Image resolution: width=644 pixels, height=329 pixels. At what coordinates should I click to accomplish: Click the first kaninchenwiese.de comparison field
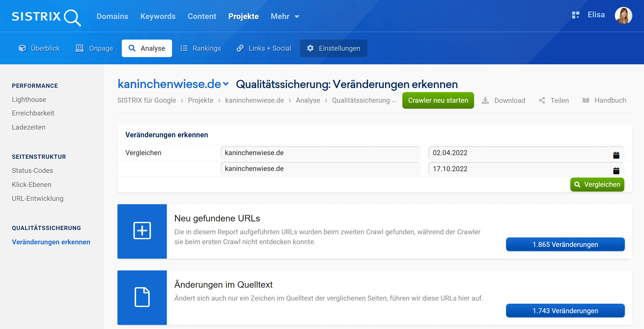(x=320, y=153)
